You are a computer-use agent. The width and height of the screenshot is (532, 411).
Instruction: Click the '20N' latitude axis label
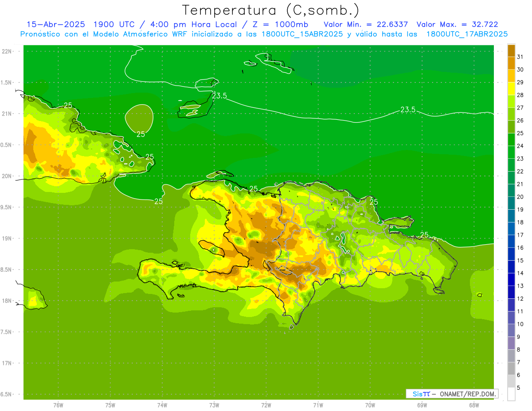click(x=7, y=176)
